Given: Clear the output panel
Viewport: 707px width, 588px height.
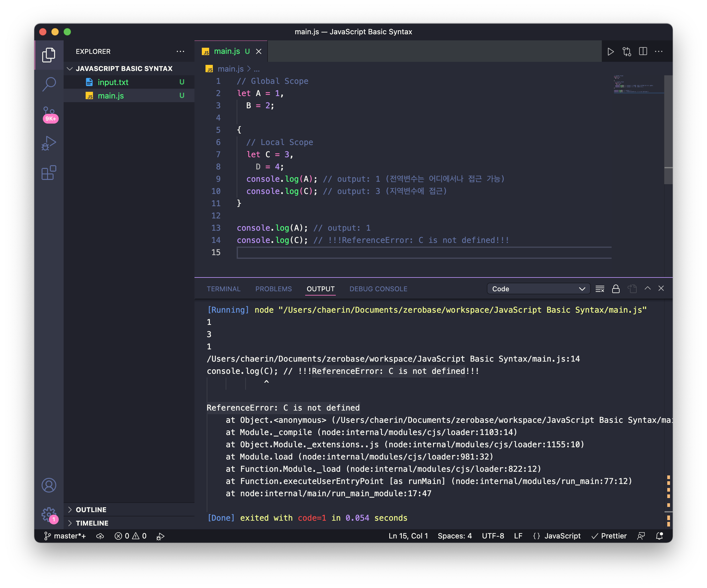Looking at the screenshot, I should coord(600,288).
